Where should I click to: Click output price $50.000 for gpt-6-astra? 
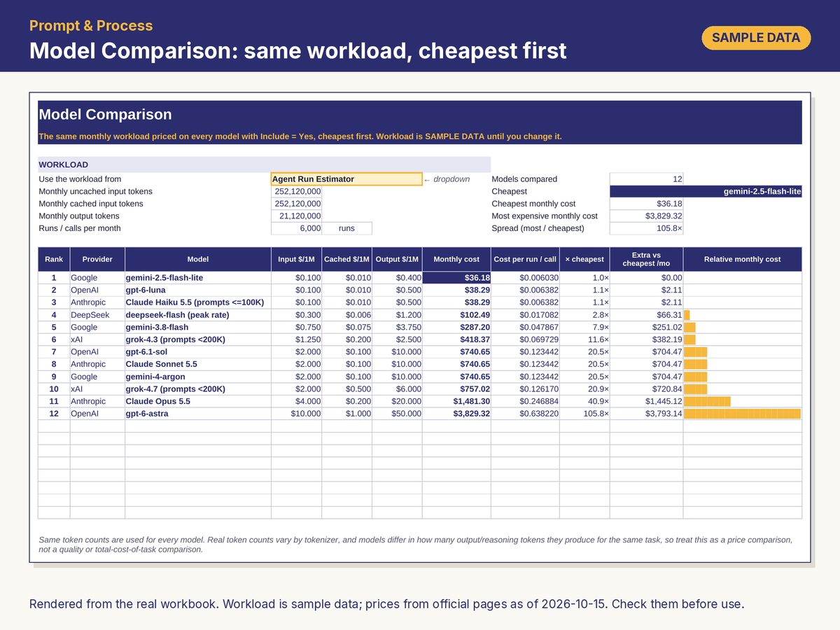pos(398,414)
